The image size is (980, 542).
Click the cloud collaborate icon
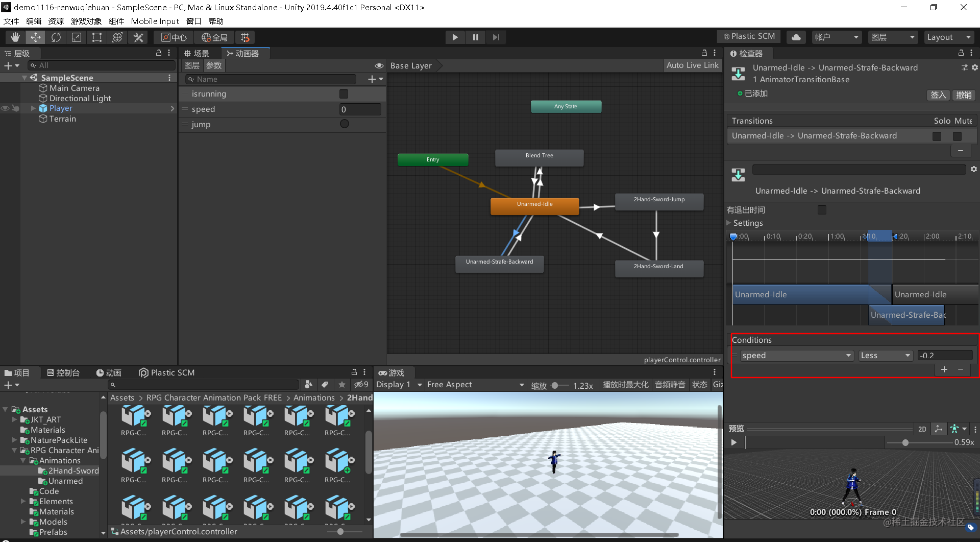coord(795,37)
